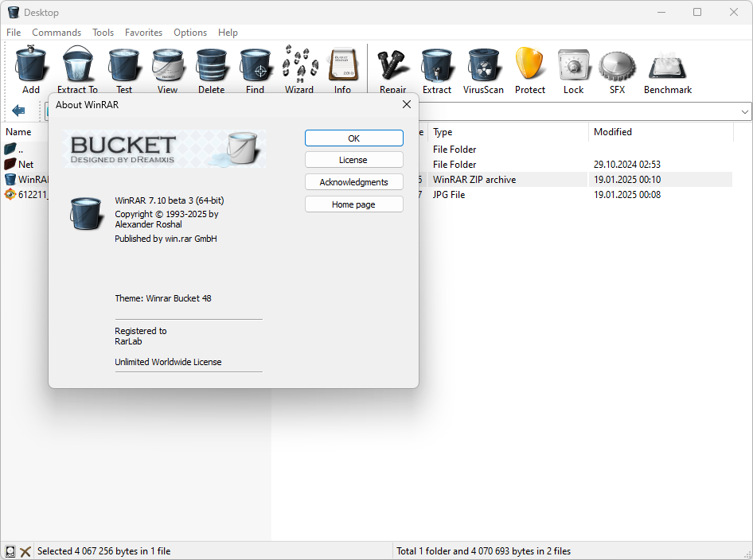The width and height of the screenshot is (753, 560).
Task: Click 'Selected 4 067 256 bytes' status text
Action: (x=103, y=551)
